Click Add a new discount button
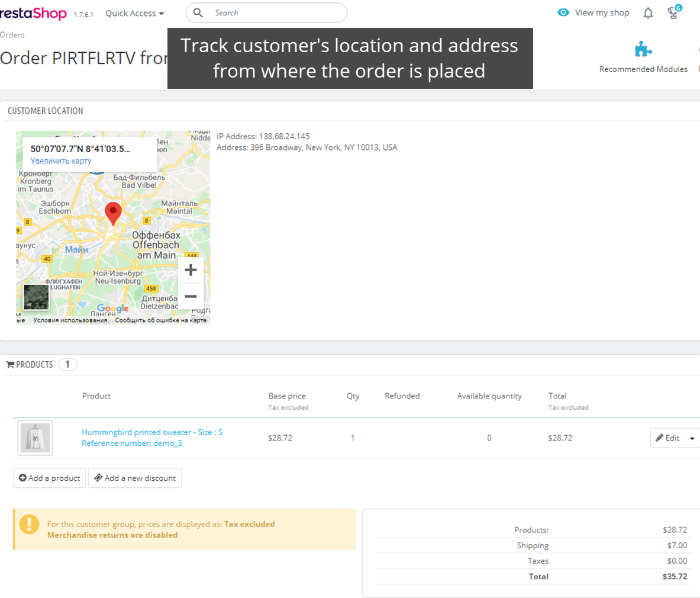700x598 pixels. coord(135,478)
